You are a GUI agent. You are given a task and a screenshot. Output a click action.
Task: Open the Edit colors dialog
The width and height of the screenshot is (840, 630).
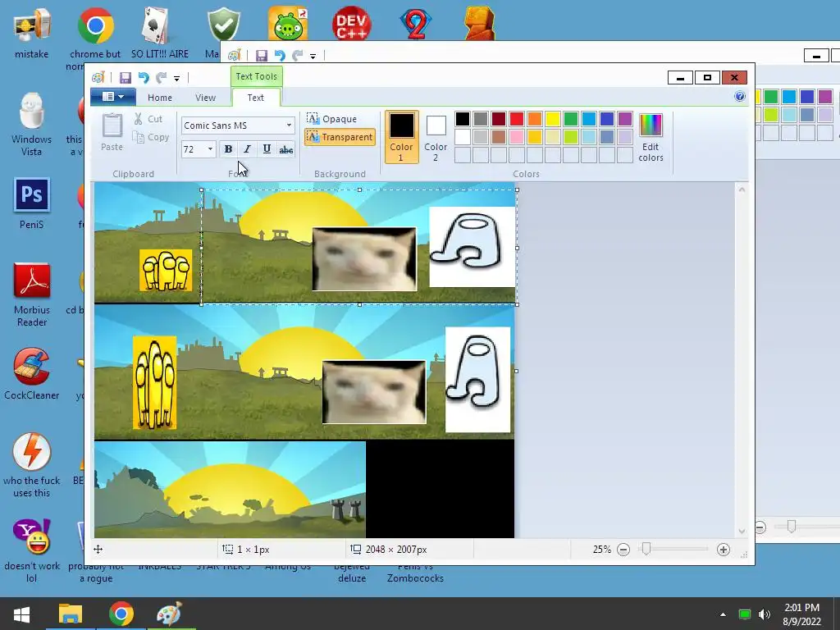click(651, 137)
